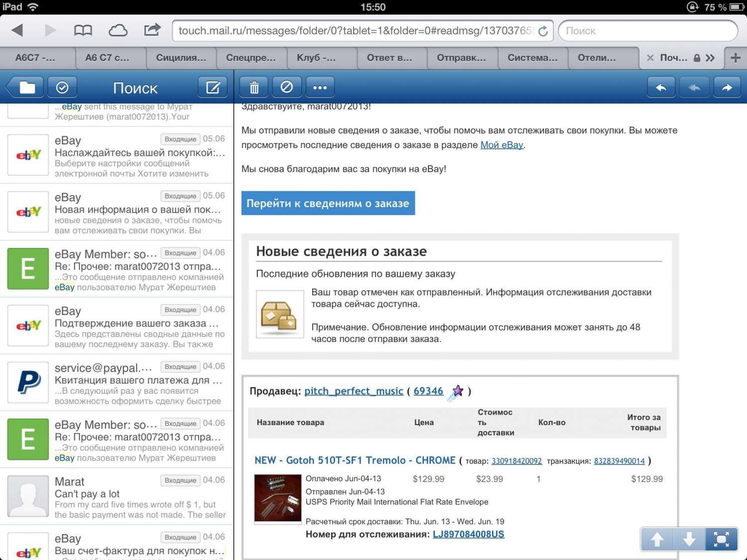
Task: Jump to previous message with the up arrow
Action: click(657, 539)
